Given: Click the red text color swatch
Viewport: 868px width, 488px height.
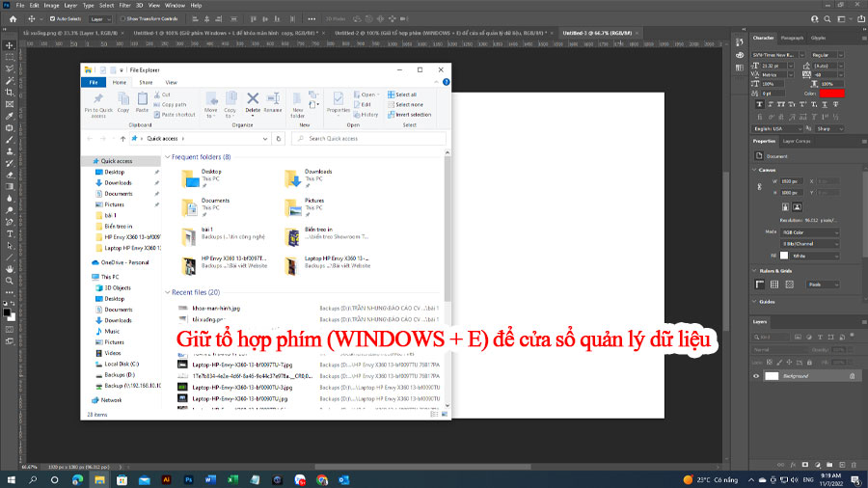Looking at the screenshot, I should [832, 94].
